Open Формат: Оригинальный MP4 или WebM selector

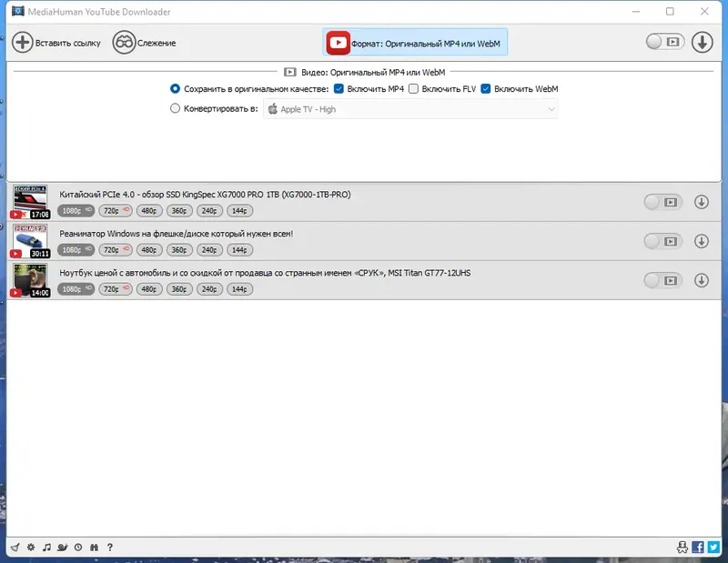tap(415, 43)
